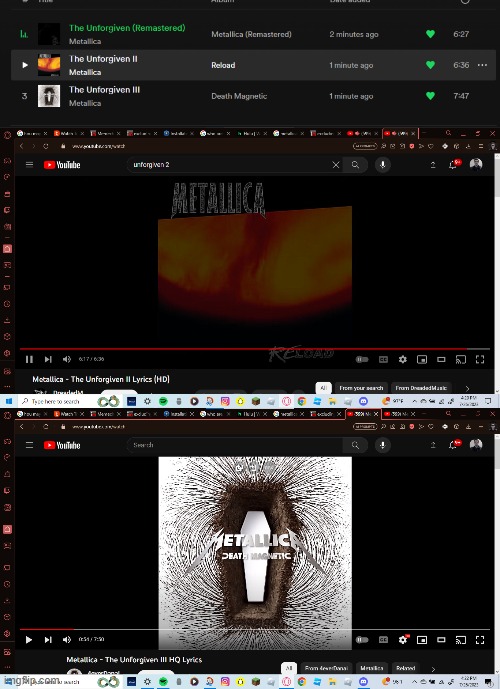
Task: Play the Unforgiven III YouTube video
Action: point(29,640)
